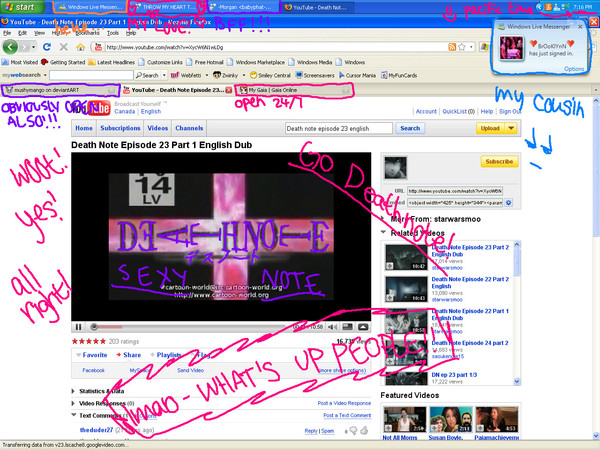Screen dimensions: 600x450
Task: Click the Windows Start button
Action: (x=22, y=7)
